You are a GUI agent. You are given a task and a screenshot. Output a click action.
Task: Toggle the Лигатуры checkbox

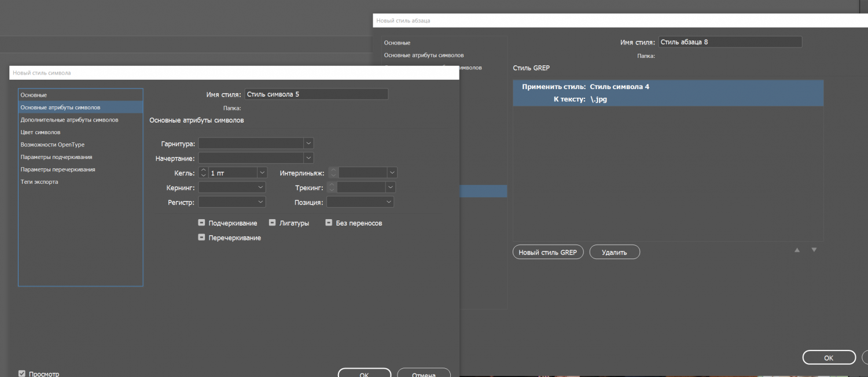(x=272, y=223)
